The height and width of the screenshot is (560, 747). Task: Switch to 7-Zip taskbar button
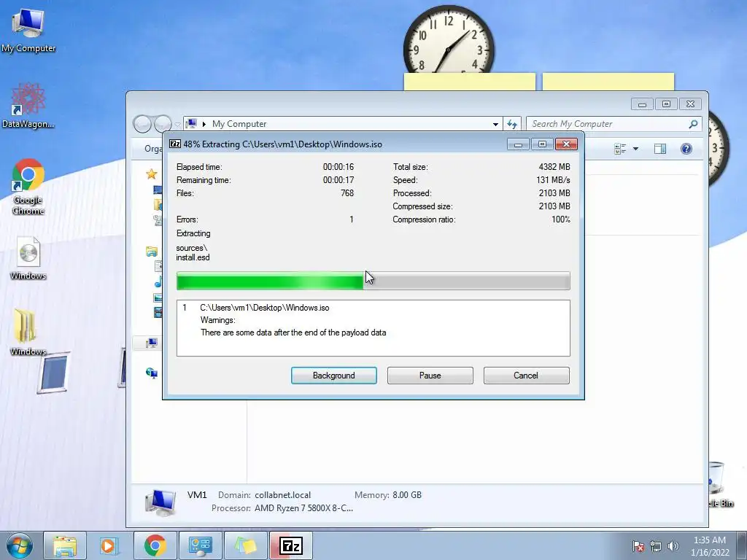point(290,545)
